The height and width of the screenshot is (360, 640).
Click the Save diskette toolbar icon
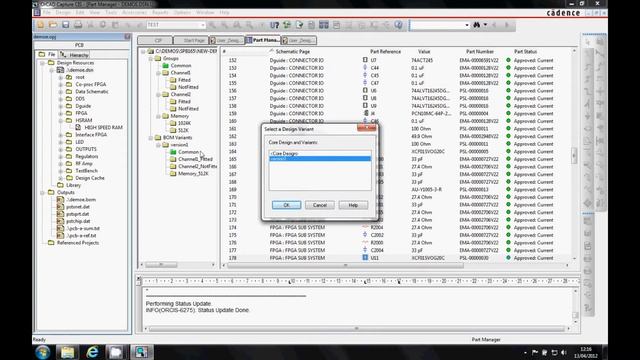pyautogui.click(x=66, y=25)
